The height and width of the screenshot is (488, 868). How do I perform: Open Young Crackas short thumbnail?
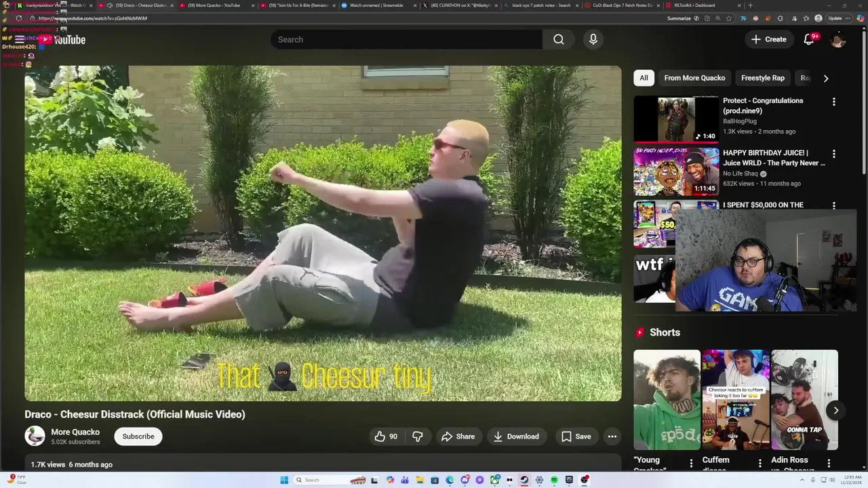[x=667, y=400]
